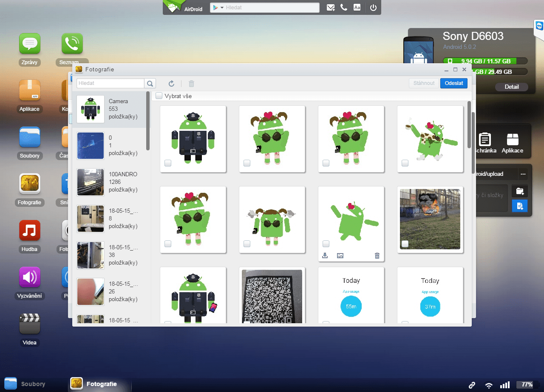Click the Hledat field in Fotografie window
The image size is (544, 392).
[x=110, y=83]
